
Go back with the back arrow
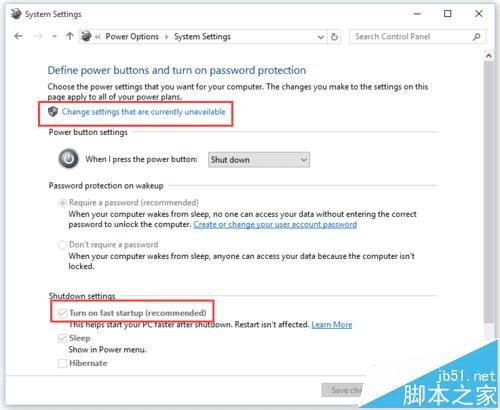pos(19,36)
